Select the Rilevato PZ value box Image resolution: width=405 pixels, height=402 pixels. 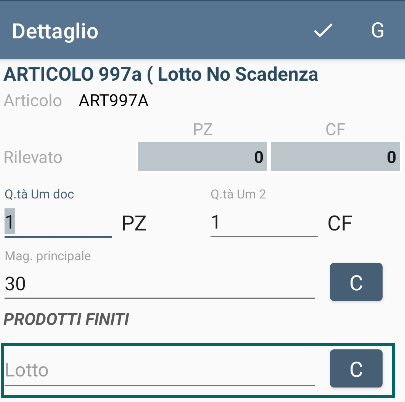tap(202, 157)
